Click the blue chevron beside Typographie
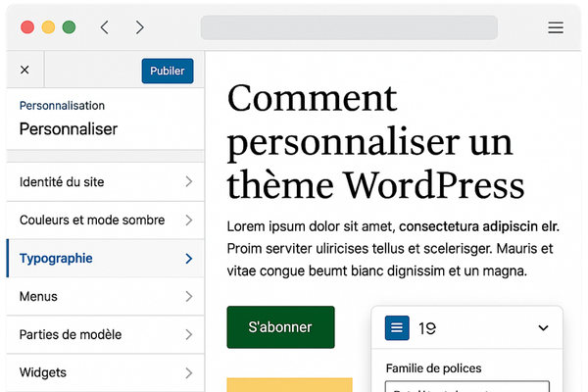Viewport: 588px width, 392px height. [x=189, y=259]
